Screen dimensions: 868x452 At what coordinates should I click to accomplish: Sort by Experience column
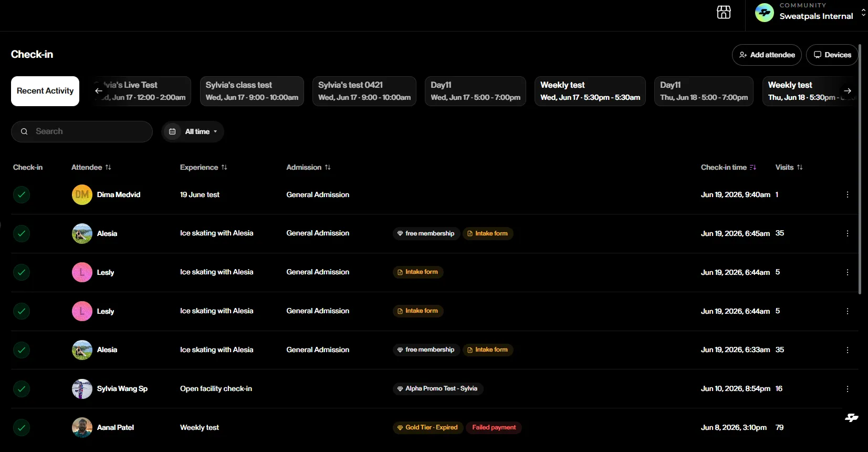[204, 167]
